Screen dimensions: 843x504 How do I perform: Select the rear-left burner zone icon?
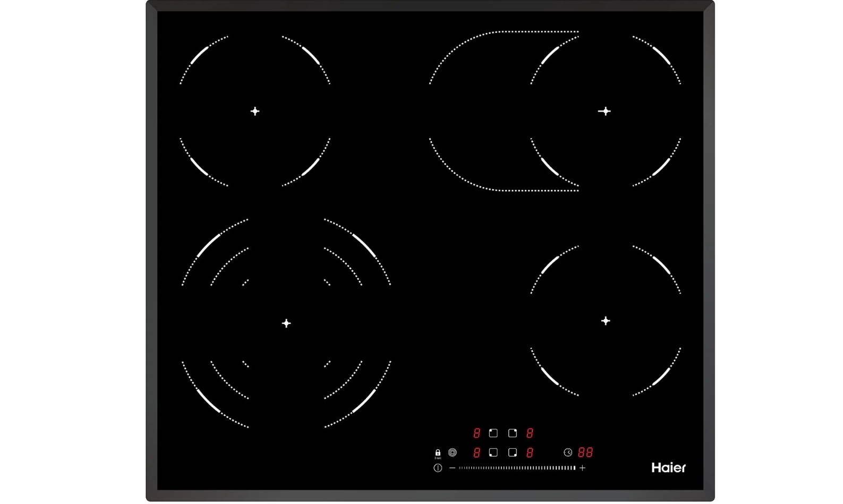[x=493, y=433]
